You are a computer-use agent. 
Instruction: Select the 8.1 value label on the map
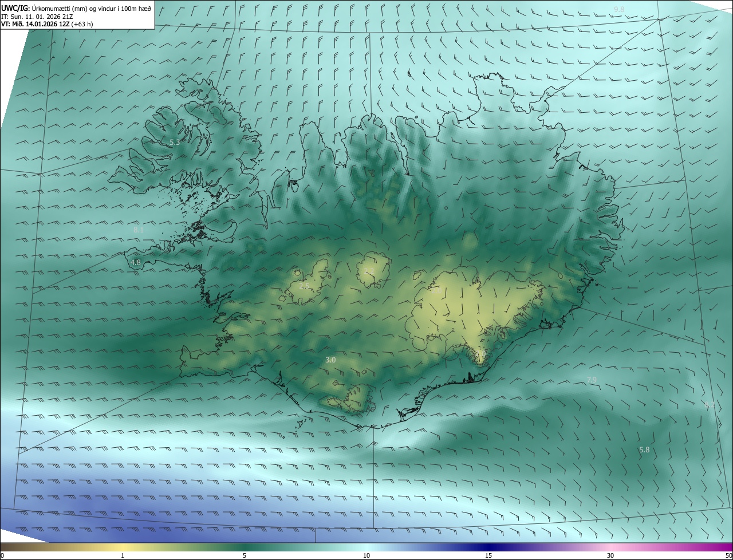[x=138, y=230]
